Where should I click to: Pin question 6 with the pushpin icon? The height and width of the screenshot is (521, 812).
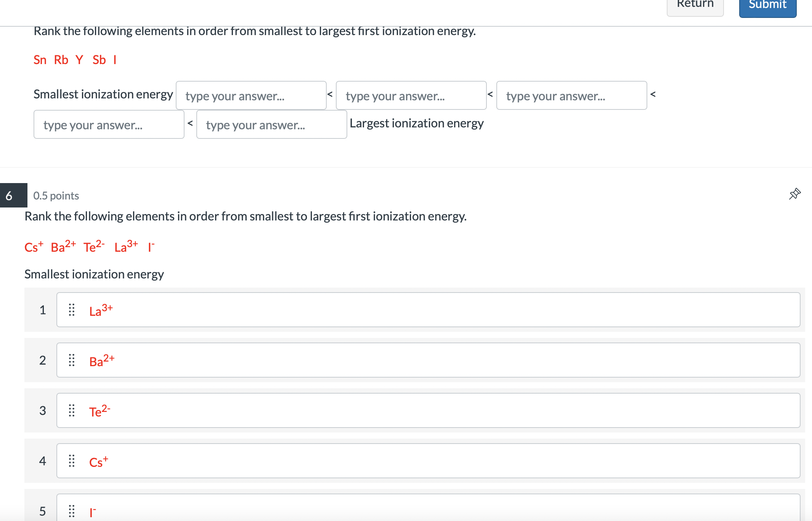794,194
